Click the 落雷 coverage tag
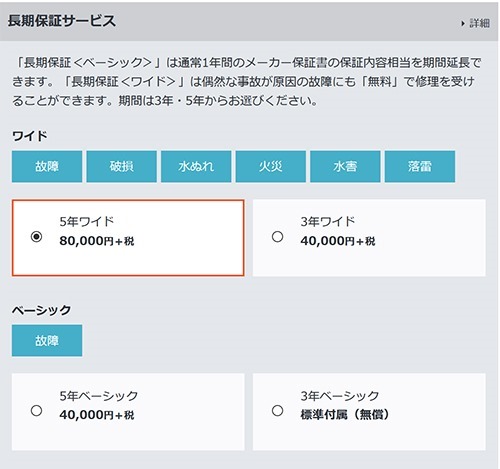 pos(420,166)
